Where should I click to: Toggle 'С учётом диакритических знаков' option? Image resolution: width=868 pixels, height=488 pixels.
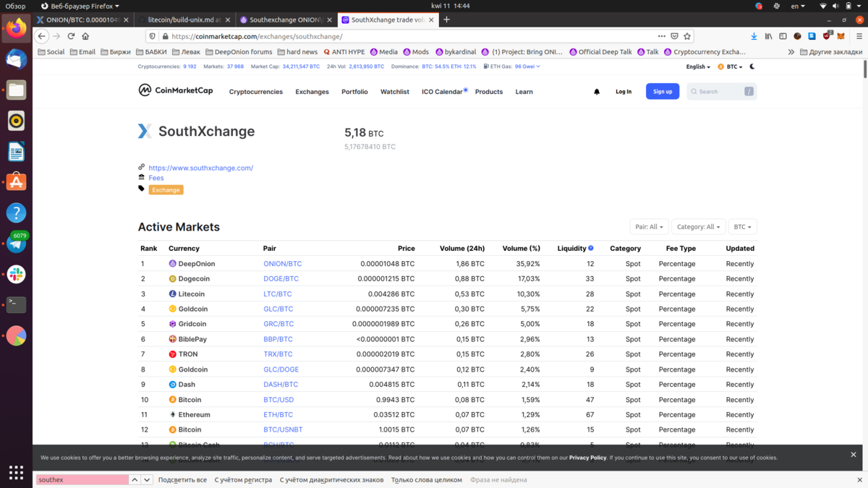pyautogui.click(x=331, y=479)
